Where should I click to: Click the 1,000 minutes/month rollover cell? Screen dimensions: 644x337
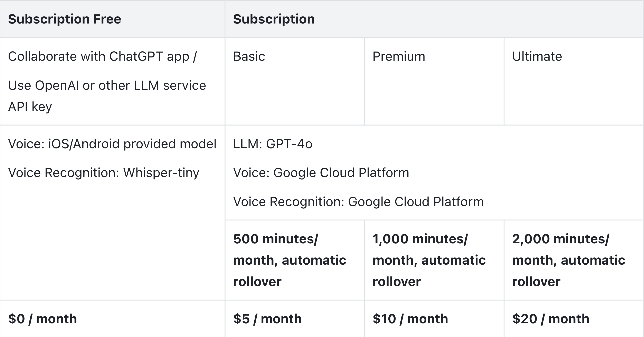434,260
